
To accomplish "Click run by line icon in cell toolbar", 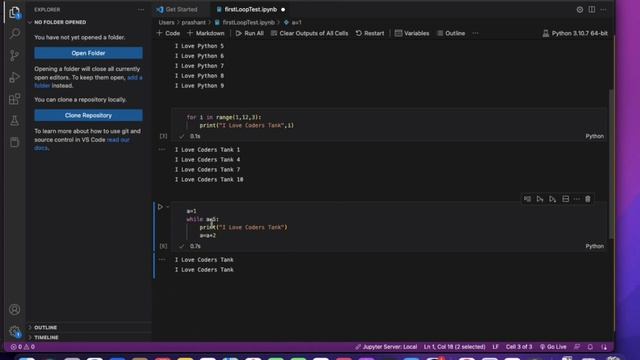I will tap(527, 199).
